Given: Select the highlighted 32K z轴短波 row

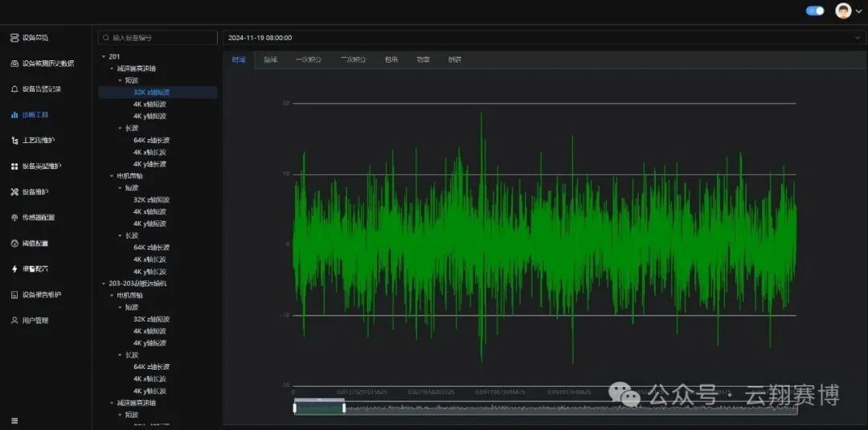Looking at the screenshot, I should coord(158,92).
